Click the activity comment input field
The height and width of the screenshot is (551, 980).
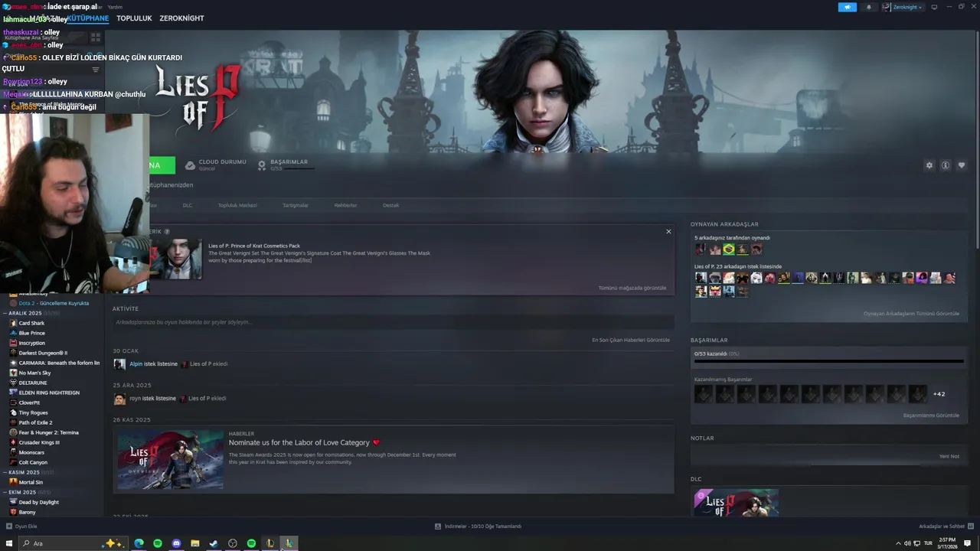[394, 322]
